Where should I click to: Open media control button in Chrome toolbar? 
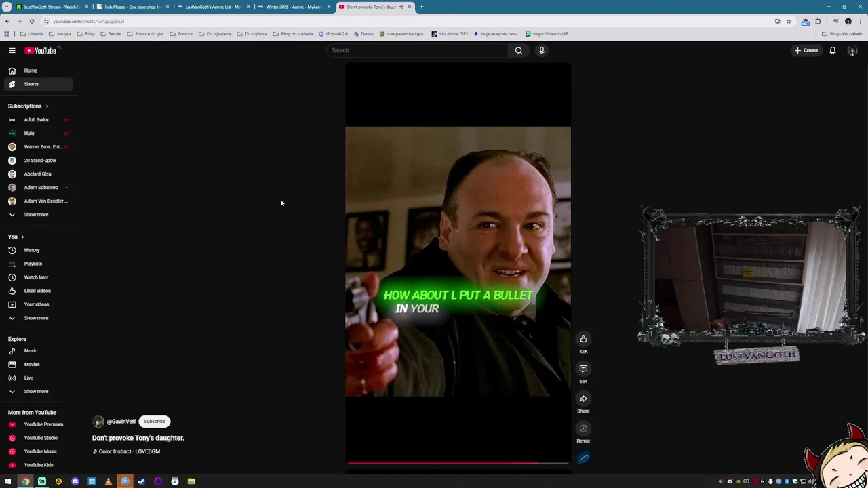click(836, 21)
